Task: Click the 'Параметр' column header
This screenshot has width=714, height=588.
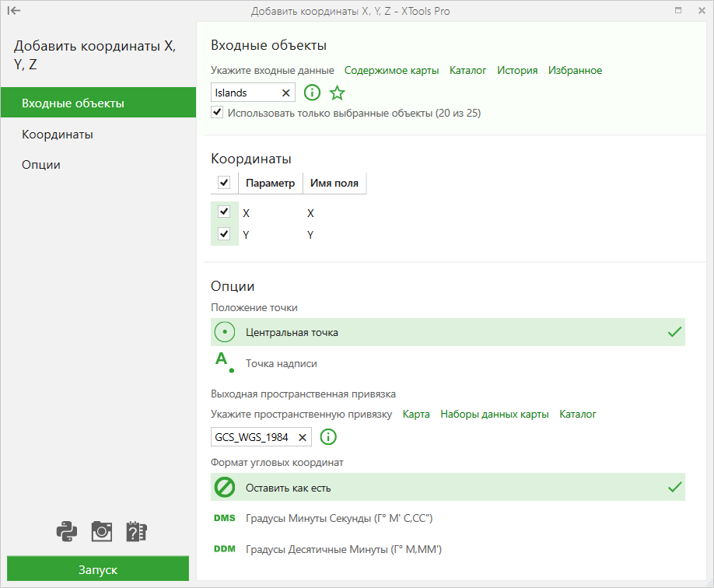Action: [271, 183]
